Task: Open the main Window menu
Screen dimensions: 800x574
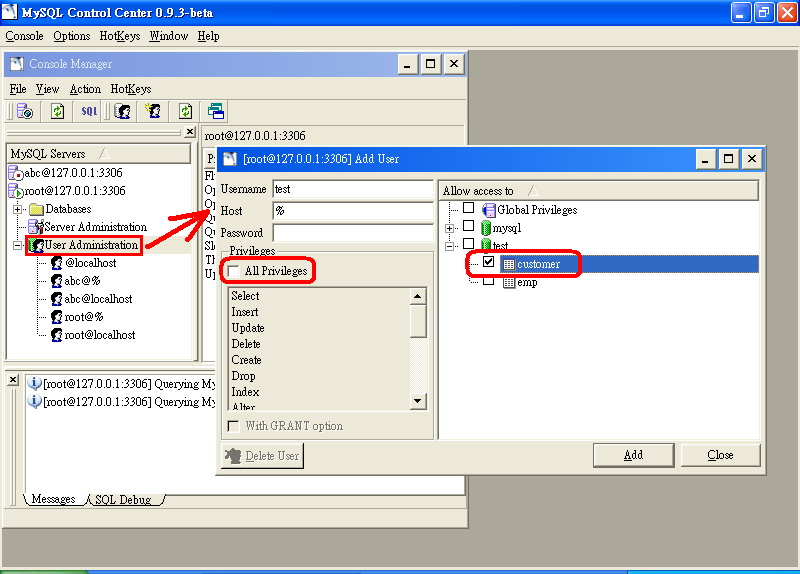Action: (168, 36)
